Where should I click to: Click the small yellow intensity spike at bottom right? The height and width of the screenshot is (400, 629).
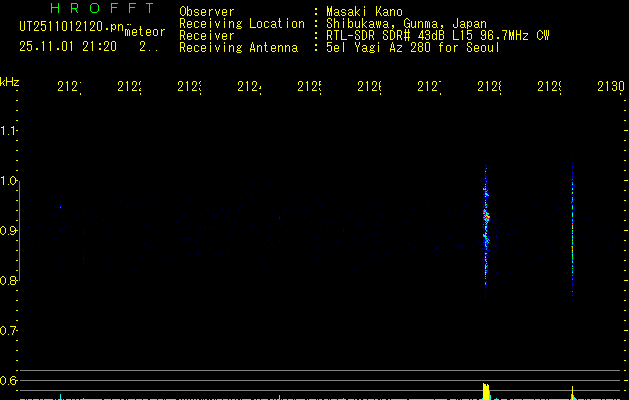click(572, 393)
